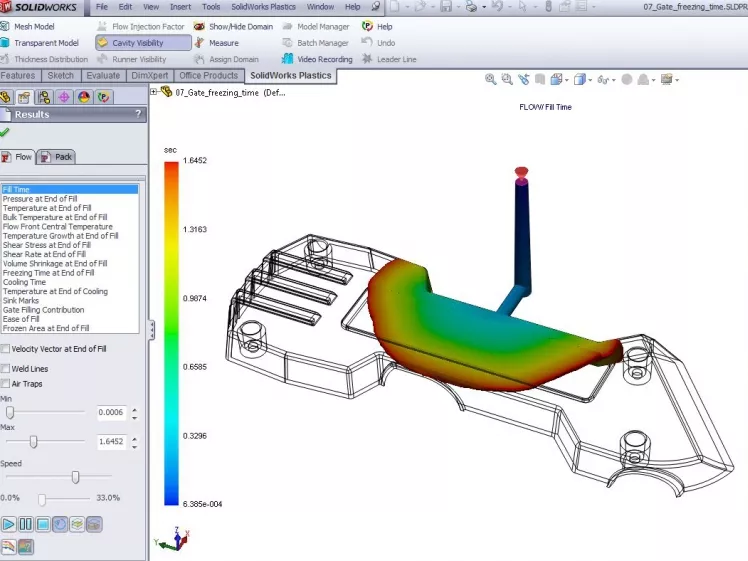Image resolution: width=748 pixels, height=561 pixels.
Task: Open Hide/Show Items dropdown arrow
Action: pos(613,80)
